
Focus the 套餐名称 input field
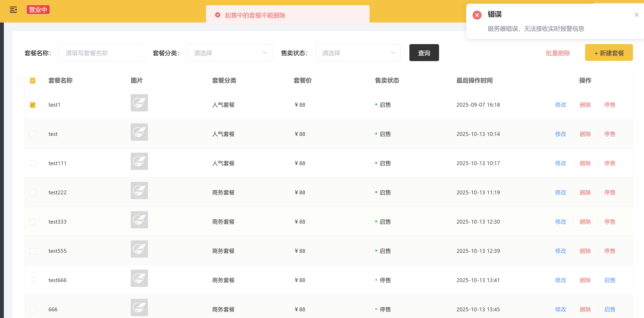click(101, 53)
